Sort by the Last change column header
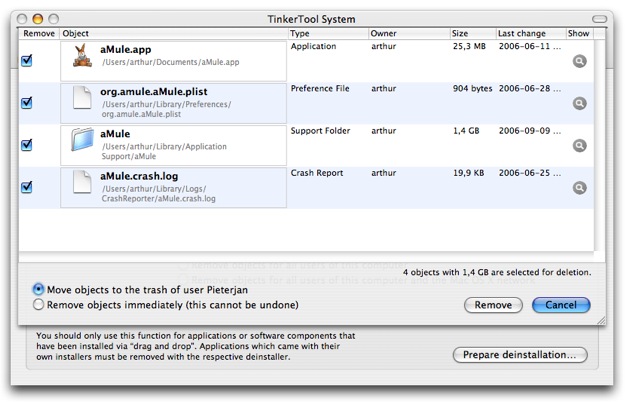Viewport: 630px width, 402px height. pos(530,33)
